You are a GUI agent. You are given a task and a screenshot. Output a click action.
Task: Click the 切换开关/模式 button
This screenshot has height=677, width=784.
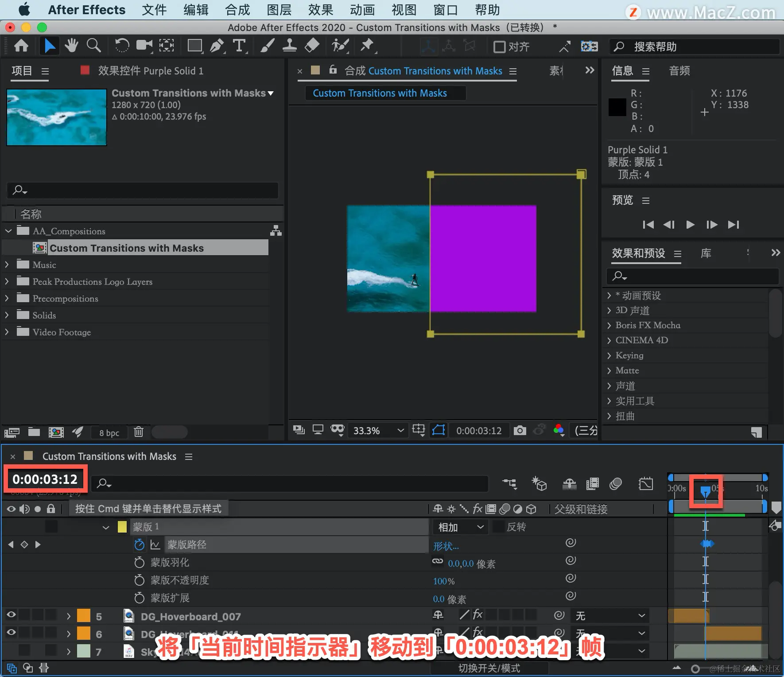point(489,668)
